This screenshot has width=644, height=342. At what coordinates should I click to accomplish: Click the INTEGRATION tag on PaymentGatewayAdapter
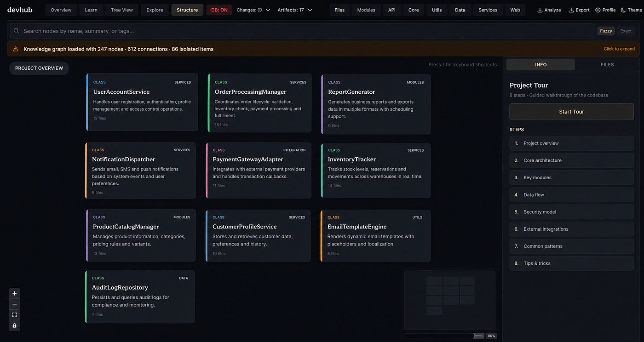[294, 150]
